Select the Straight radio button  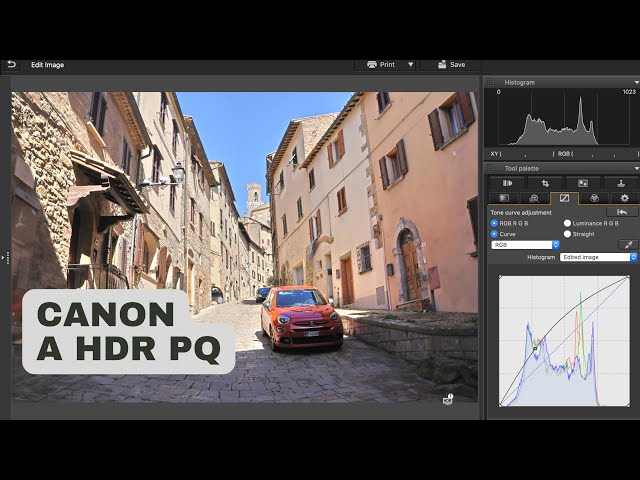tap(567, 234)
